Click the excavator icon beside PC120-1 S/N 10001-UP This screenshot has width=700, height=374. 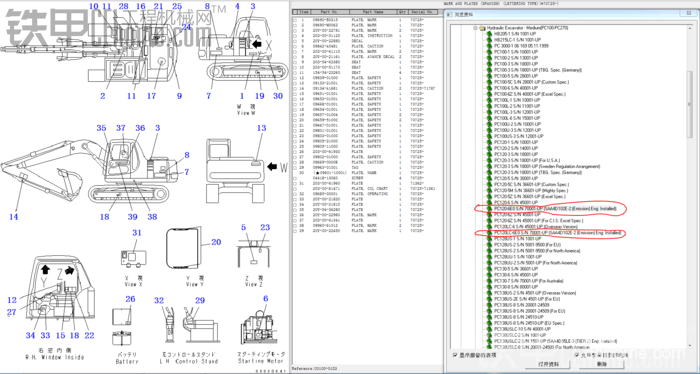[489, 142]
